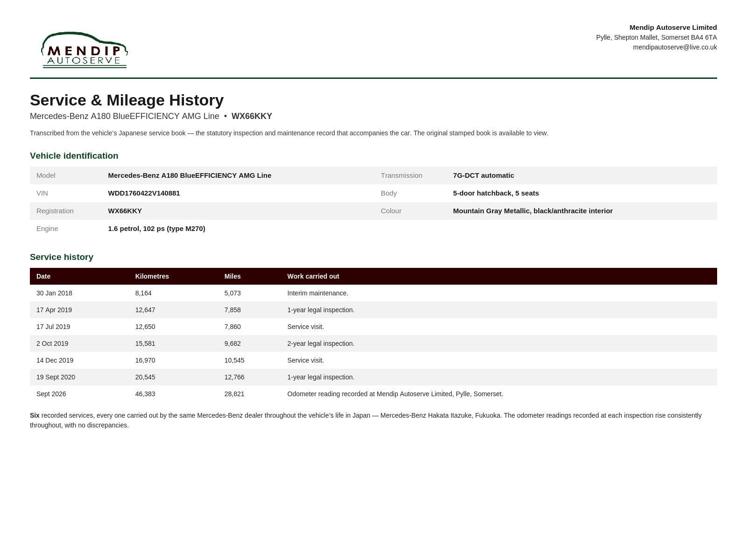Click the 2-year legal inspection entry

pos(321,343)
